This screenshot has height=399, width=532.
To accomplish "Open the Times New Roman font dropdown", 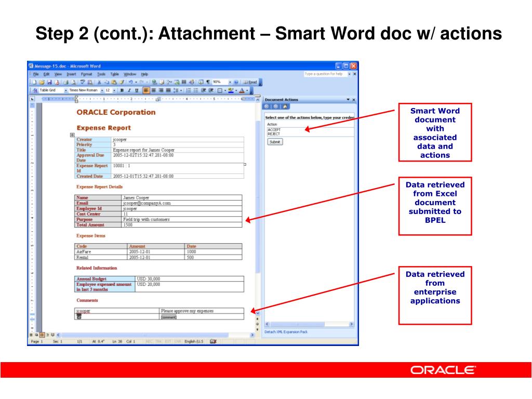I will [102, 90].
